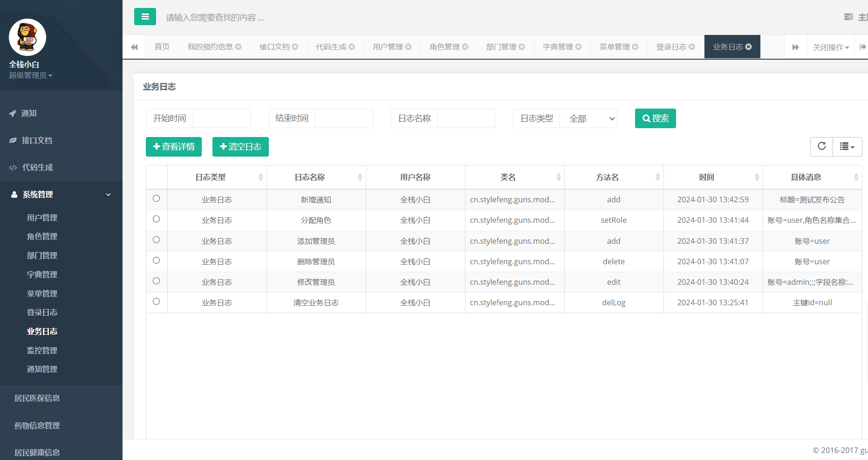
Task: Select the 分配角色 log row radio
Action: click(157, 219)
